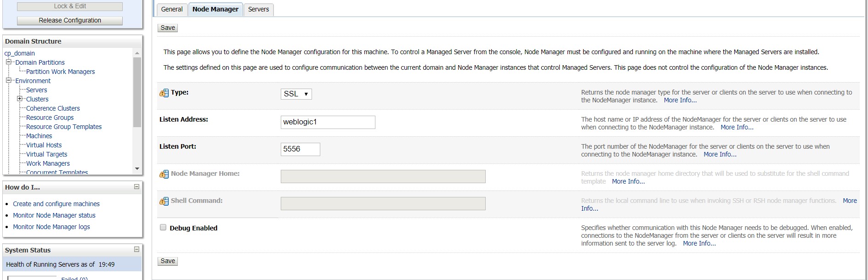Viewport: 868px width, 280px height.
Task: Select Partition Work Managers tree item
Action: [61, 72]
